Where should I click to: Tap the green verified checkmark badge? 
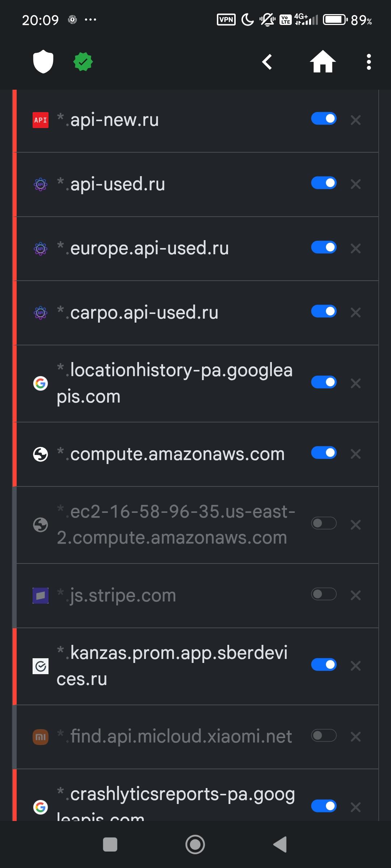pyautogui.click(x=83, y=62)
